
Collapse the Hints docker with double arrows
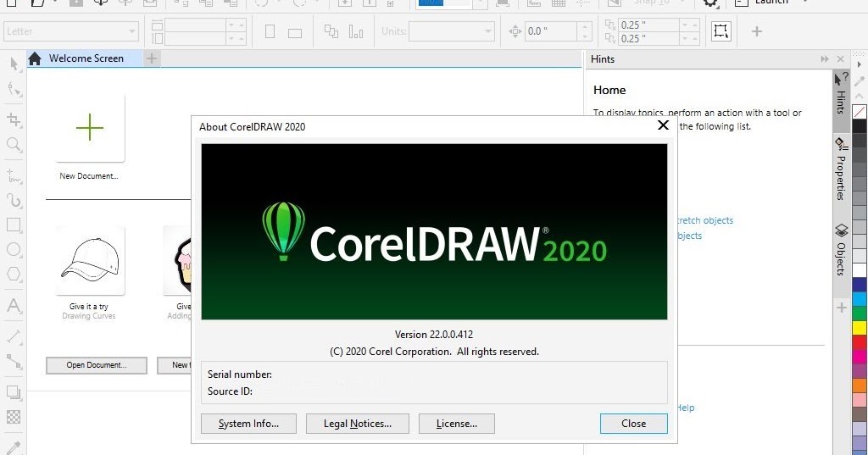[825, 58]
